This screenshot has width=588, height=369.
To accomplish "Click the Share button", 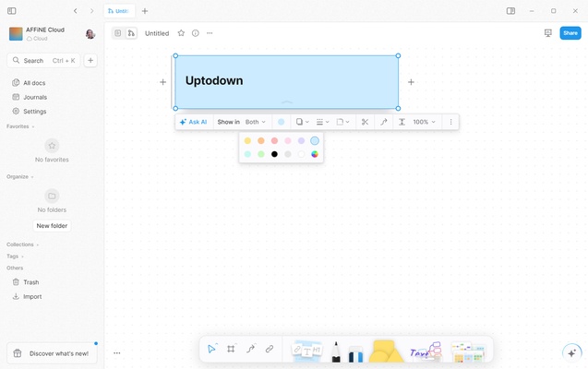I will [570, 33].
